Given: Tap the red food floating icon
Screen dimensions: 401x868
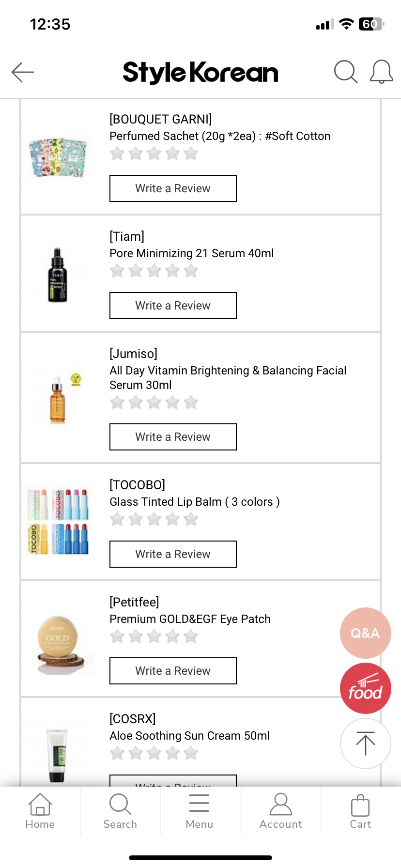Looking at the screenshot, I should tap(365, 688).
